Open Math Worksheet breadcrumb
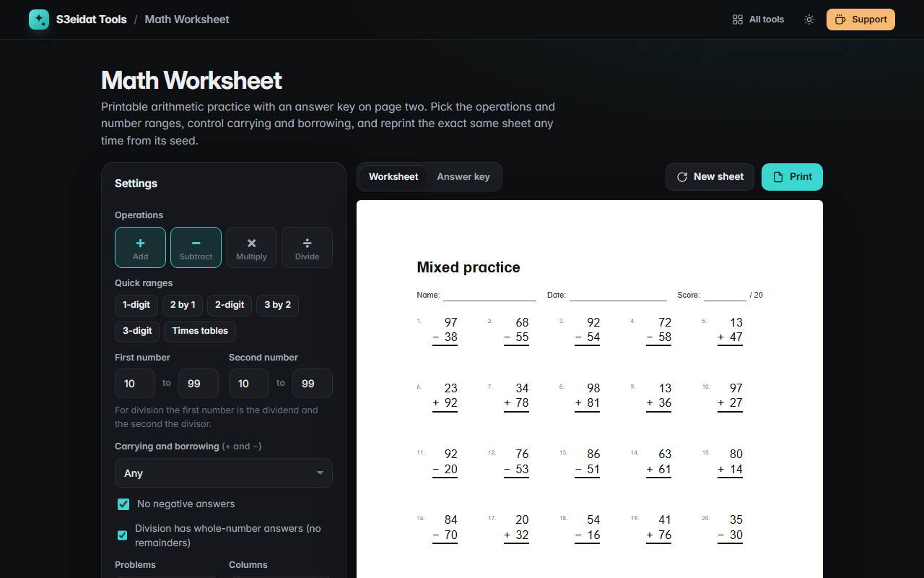Image resolution: width=924 pixels, height=578 pixels. [x=187, y=20]
